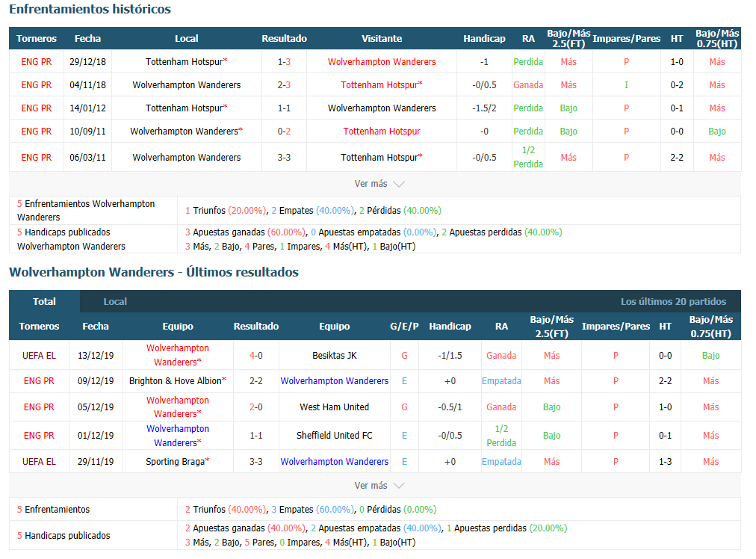
Task: Select Besiktas JK opponent name
Action: pyautogui.click(x=334, y=356)
